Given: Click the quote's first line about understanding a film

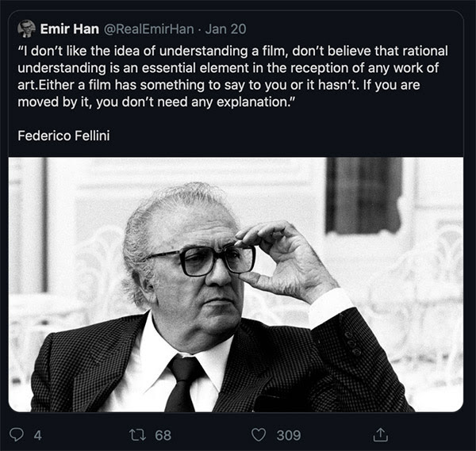Looking at the screenshot, I should click(232, 51).
